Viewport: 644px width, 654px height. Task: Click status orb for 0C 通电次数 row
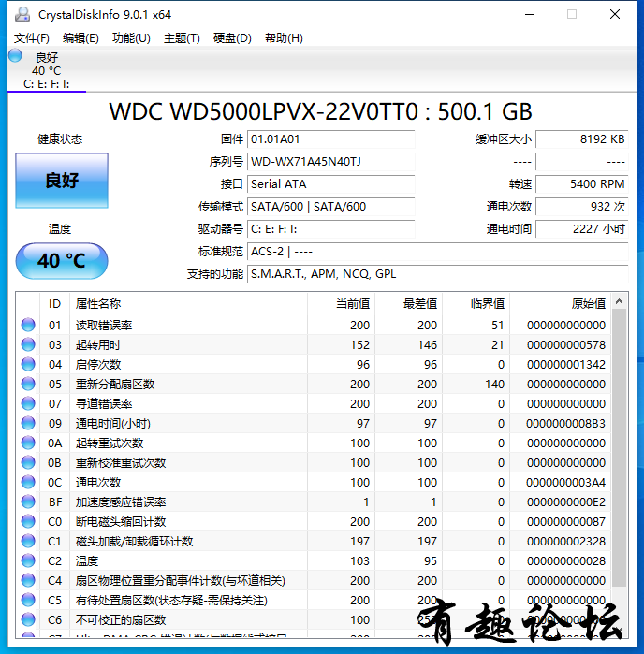(28, 482)
